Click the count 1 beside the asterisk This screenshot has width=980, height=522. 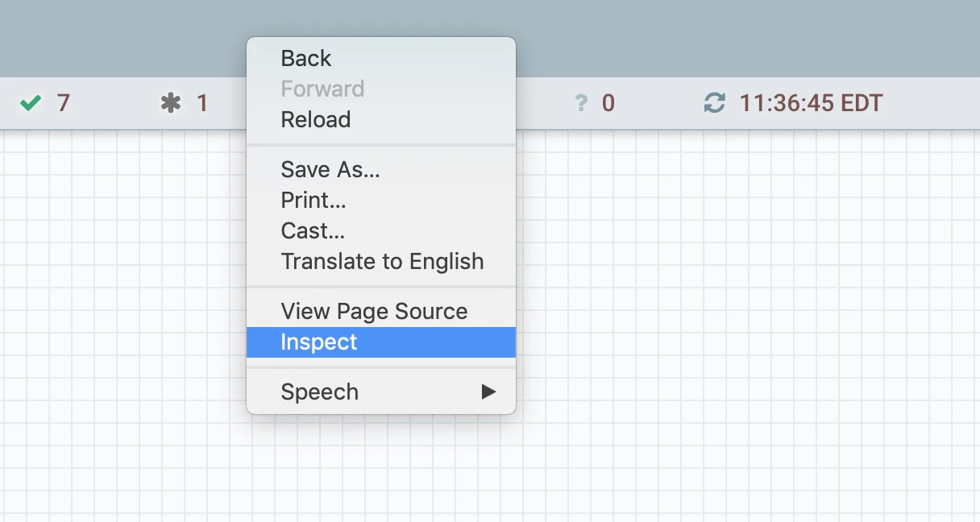coord(202,103)
